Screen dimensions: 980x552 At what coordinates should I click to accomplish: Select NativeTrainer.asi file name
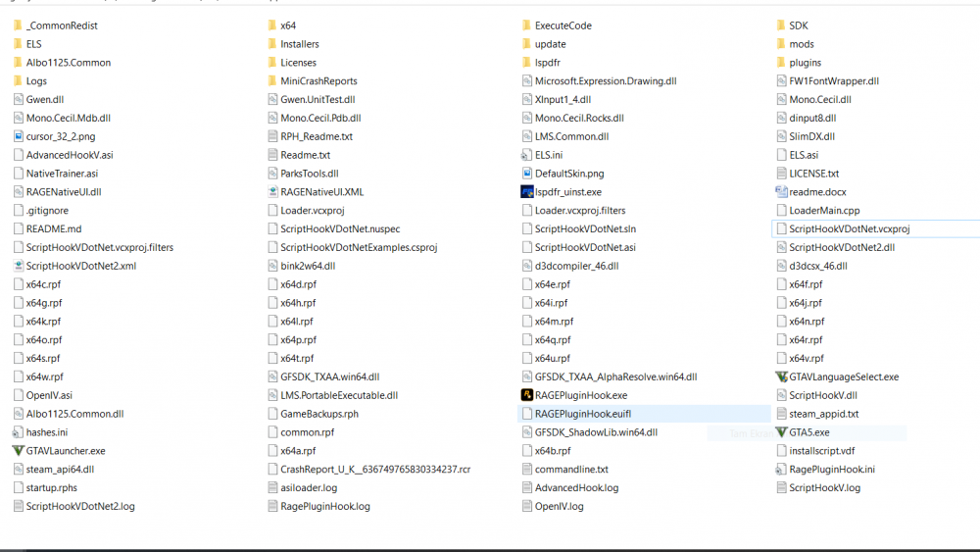[62, 174]
